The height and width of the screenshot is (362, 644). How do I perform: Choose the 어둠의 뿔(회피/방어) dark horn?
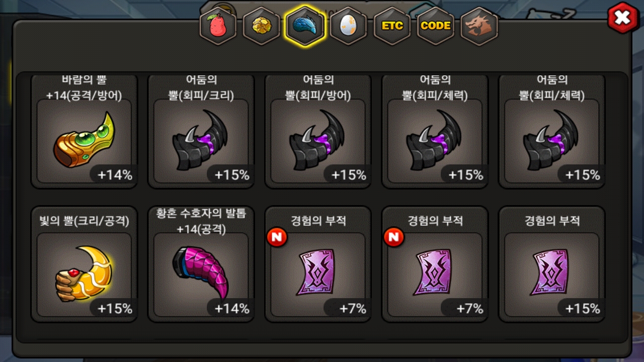318,131
